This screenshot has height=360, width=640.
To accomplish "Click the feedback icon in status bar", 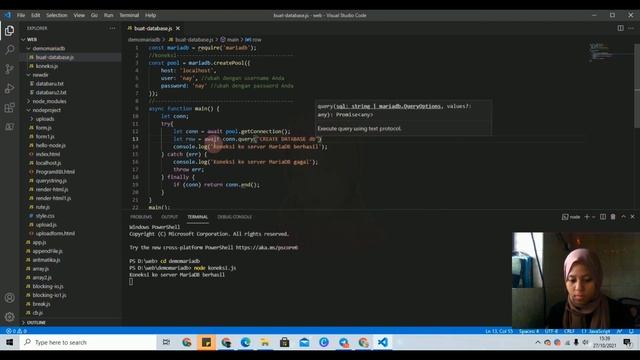I will point(620,331).
